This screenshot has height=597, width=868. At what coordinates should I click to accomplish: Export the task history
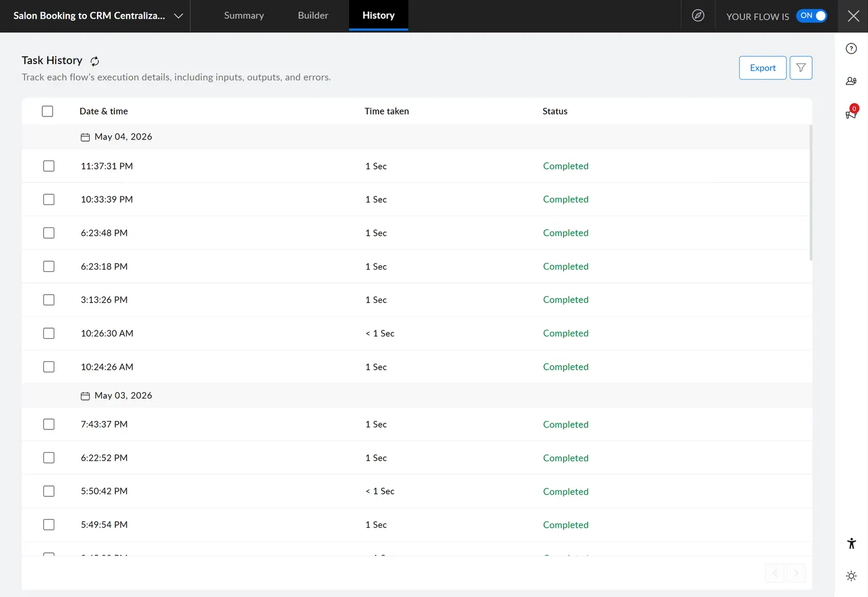pos(763,68)
